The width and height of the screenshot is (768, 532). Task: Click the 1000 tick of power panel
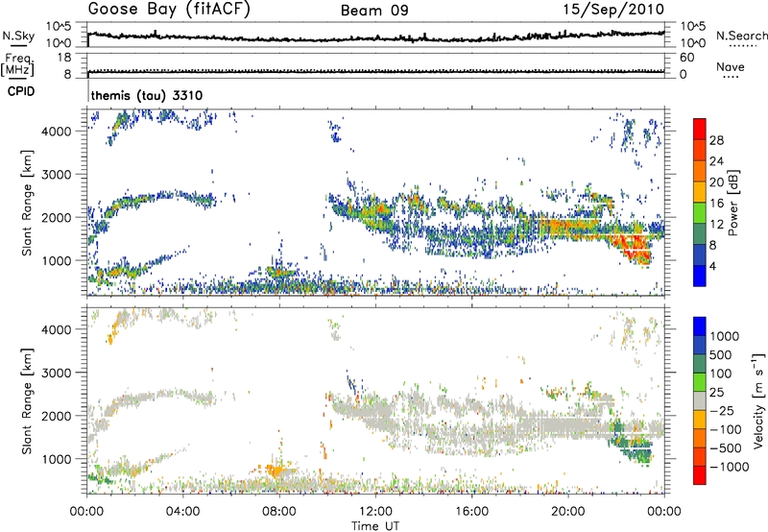(x=56, y=260)
